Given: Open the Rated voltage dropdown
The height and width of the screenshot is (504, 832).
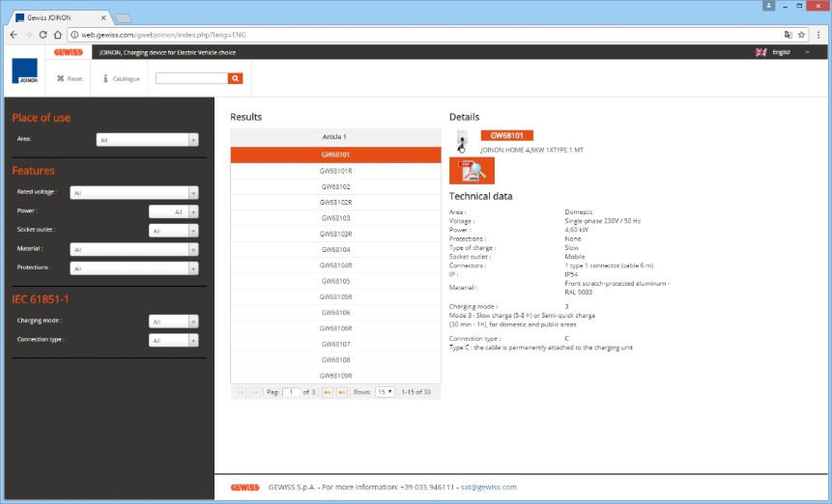Looking at the screenshot, I should (x=134, y=193).
